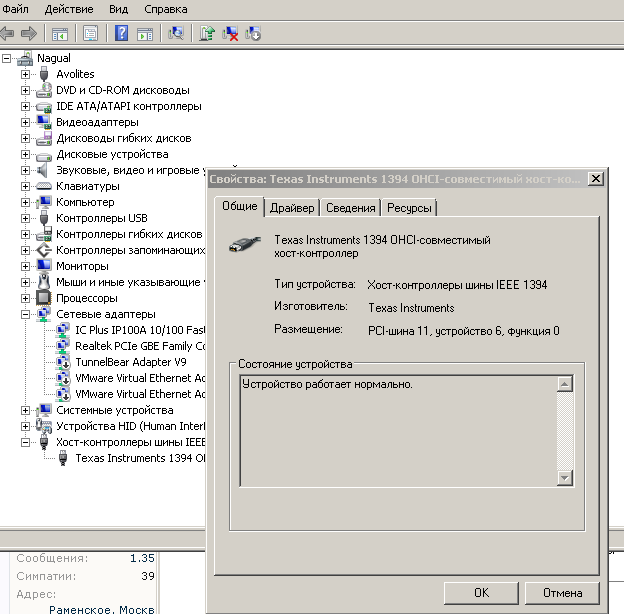
Task: Expand the Компьютер node
Action: 25,202
